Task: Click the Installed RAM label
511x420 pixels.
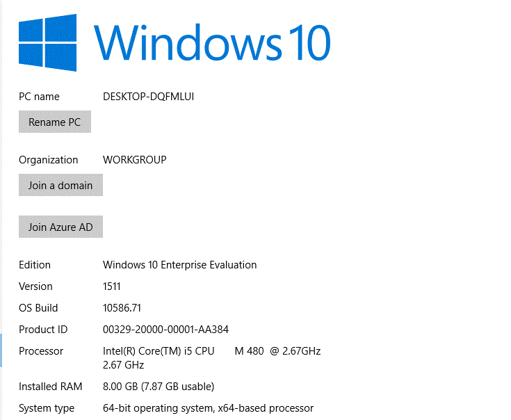Action: [50, 386]
